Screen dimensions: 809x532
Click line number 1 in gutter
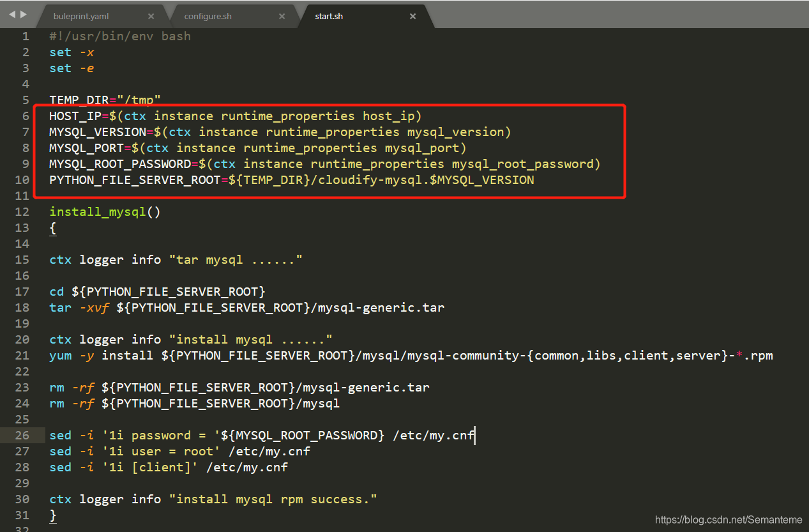point(26,36)
